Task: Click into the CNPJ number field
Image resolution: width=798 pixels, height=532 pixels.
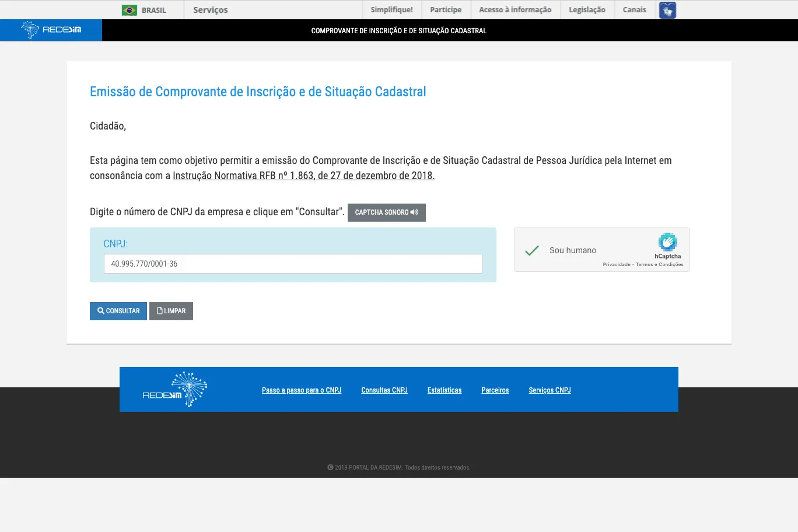Action: click(293, 264)
